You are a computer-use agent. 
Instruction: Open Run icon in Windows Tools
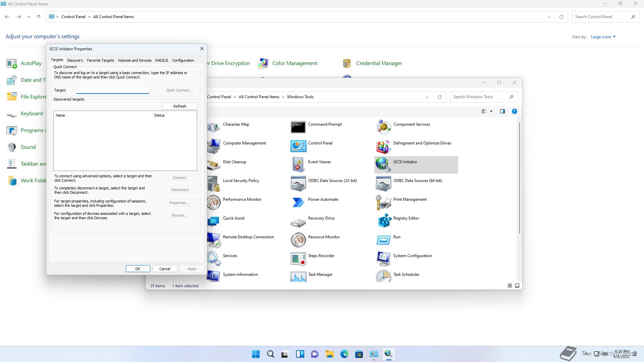pyautogui.click(x=383, y=240)
